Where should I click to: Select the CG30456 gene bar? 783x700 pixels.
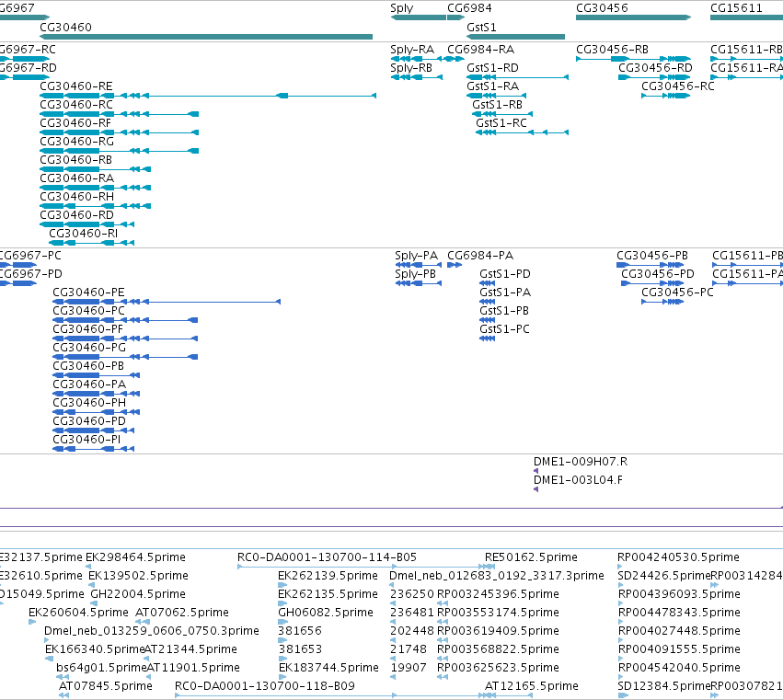point(633,17)
